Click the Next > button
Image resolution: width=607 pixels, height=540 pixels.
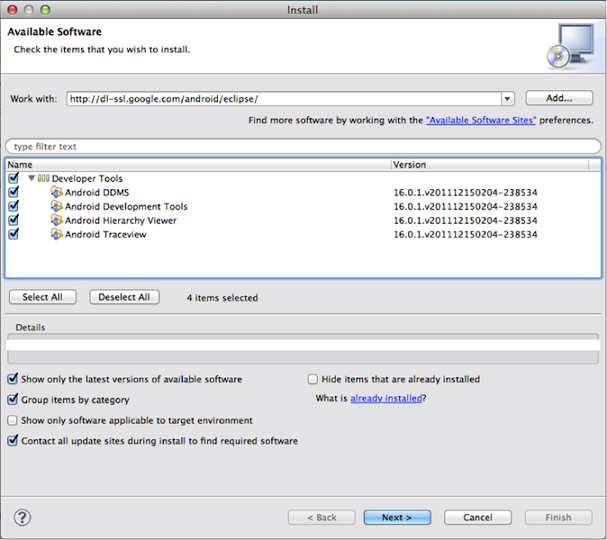397,517
